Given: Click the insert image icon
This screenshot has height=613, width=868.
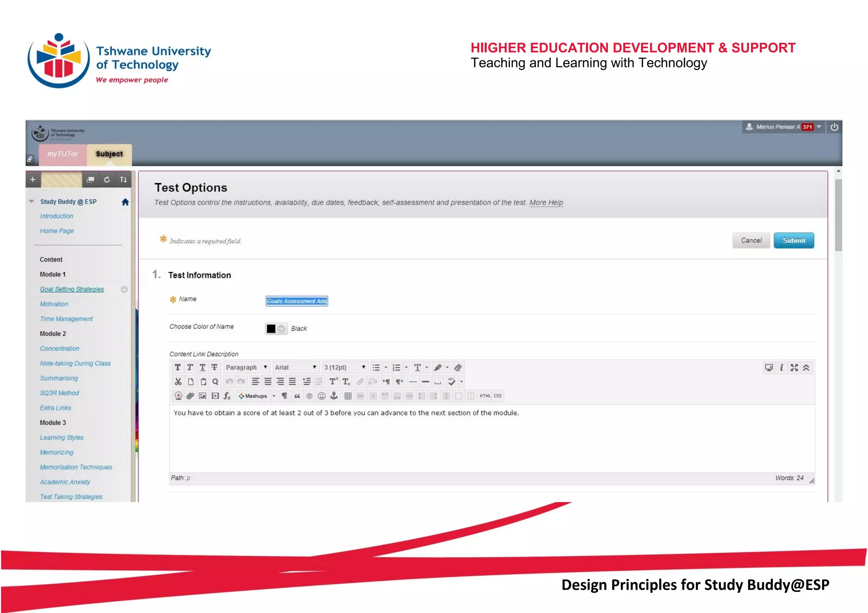Looking at the screenshot, I should 203,396.
